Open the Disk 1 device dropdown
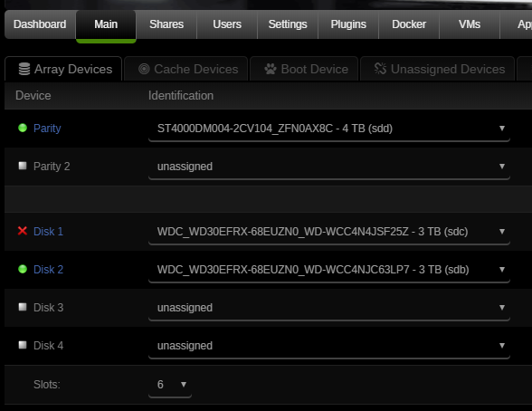The height and width of the screenshot is (411, 532). 329,232
